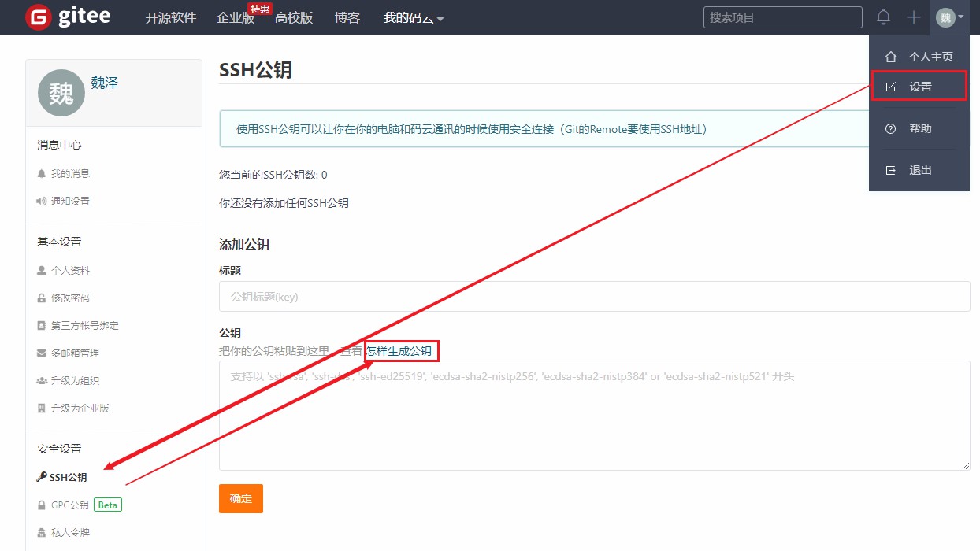Screen dimensions: 980x551
Task: Open 多邮箱管理 in the sidebar
Action: pos(75,353)
